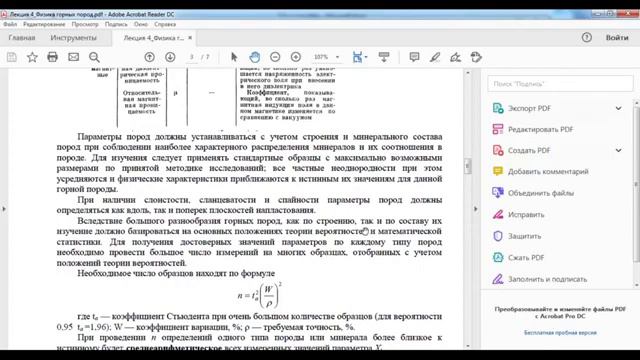Viewport: 640px width, 360px height.
Task: Collapse the right tools pane arrow
Action: tap(476, 209)
